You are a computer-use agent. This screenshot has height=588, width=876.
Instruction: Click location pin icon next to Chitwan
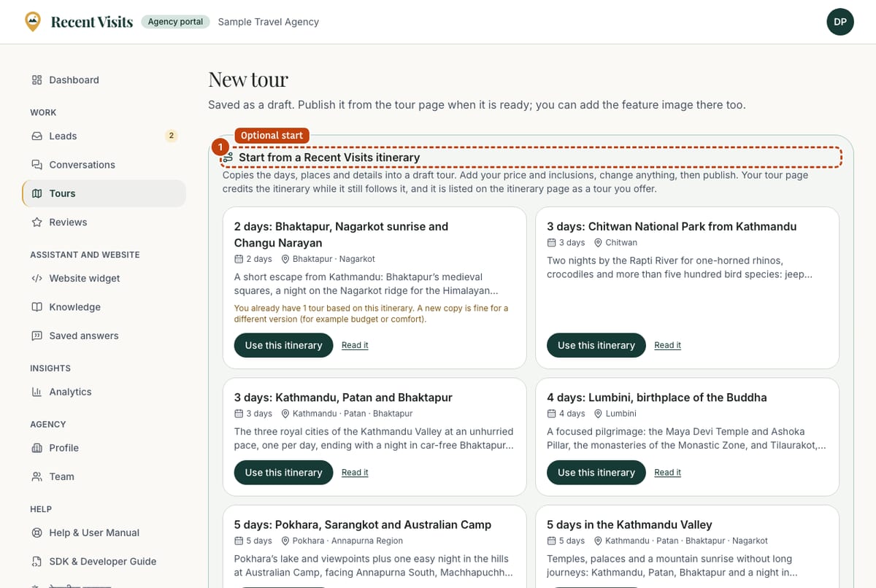coord(598,242)
